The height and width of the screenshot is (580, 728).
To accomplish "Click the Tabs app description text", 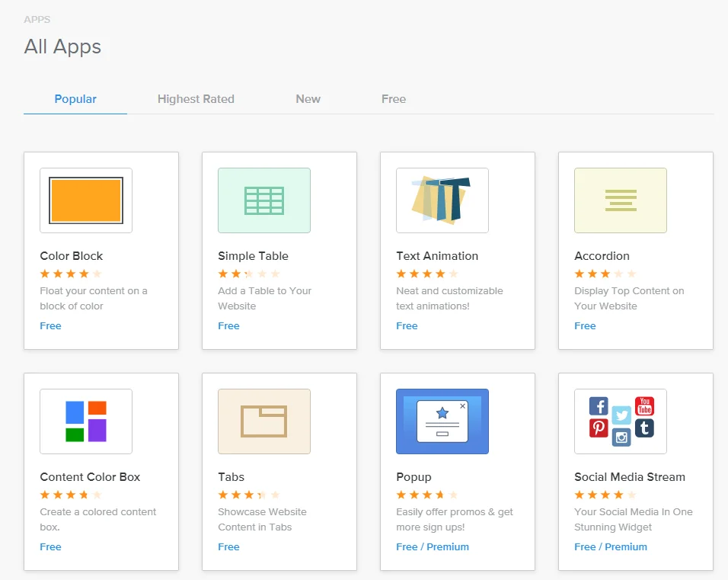I will [262, 519].
